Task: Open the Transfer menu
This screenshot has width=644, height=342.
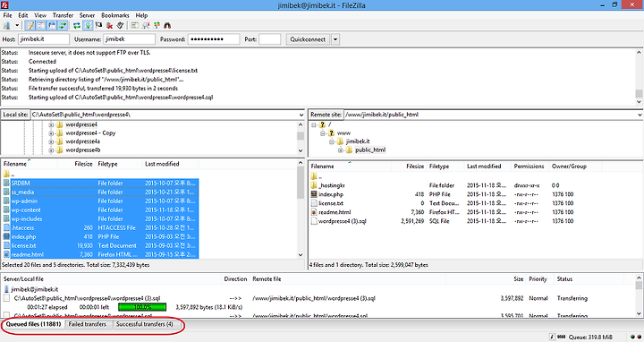Action: pos(63,15)
